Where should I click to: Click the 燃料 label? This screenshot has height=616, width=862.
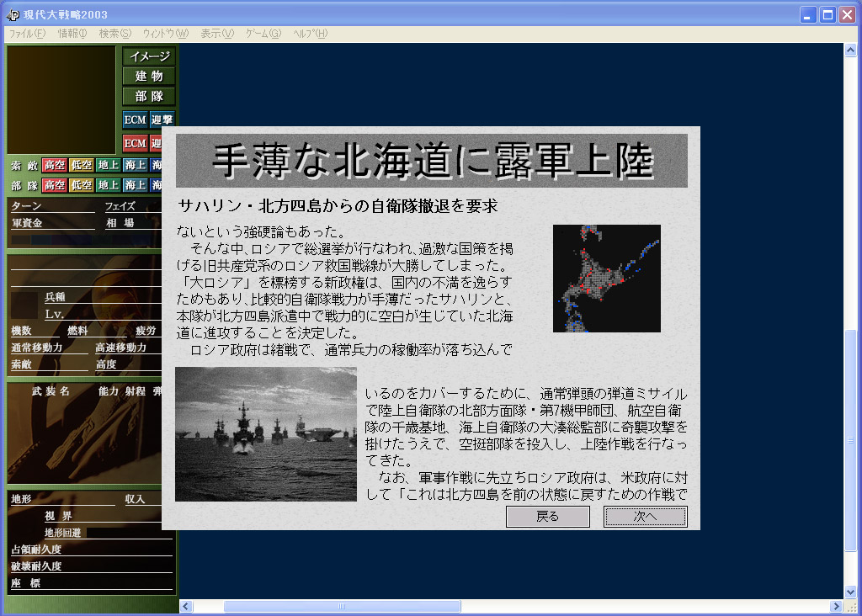click(77, 331)
